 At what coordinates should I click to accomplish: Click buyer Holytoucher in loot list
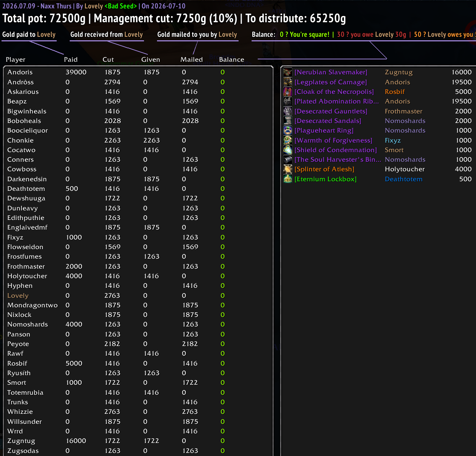point(405,169)
